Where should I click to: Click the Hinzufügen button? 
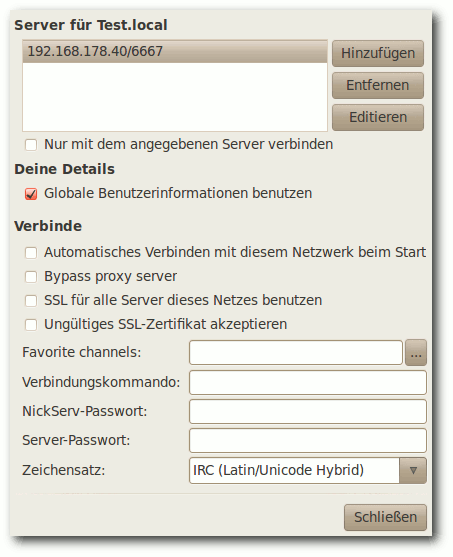pyautogui.click(x=378, y=53)
